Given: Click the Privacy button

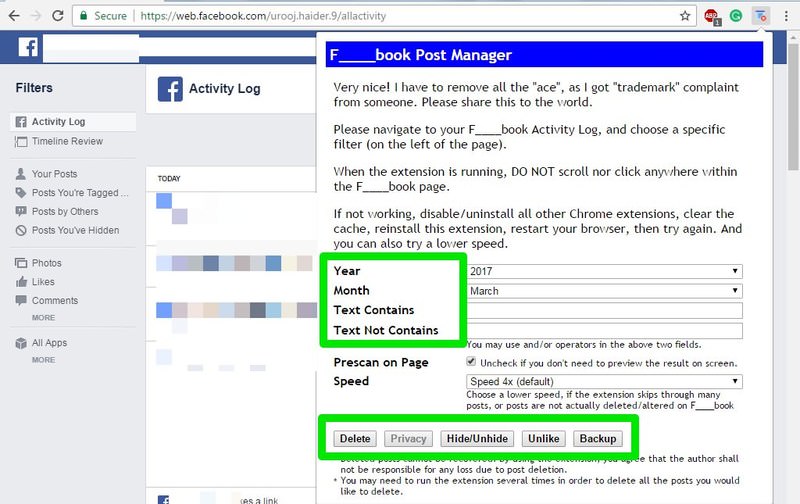Looking at the screenshot, I should pyautogui.click(x=408, y=439).
